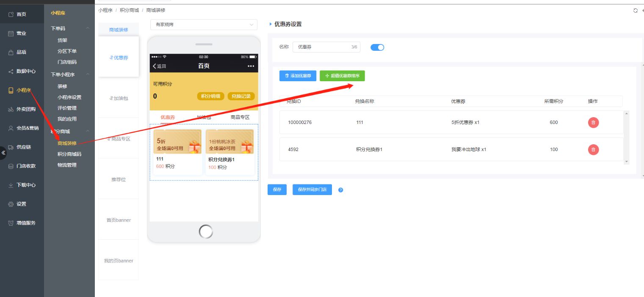Delete the row with ID 100000276
Viewport: 644px width, 297px height.
(x=593, y=122)
